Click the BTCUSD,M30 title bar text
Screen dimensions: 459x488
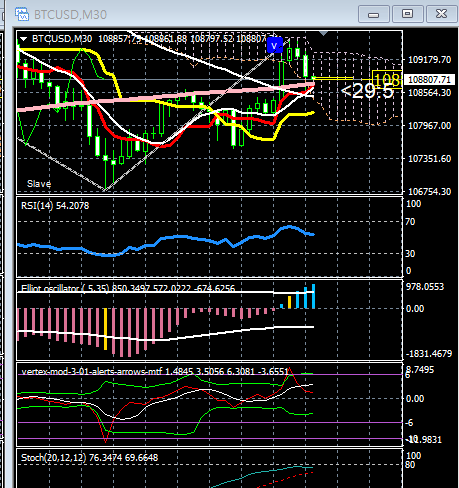click(x=70, y=15)
